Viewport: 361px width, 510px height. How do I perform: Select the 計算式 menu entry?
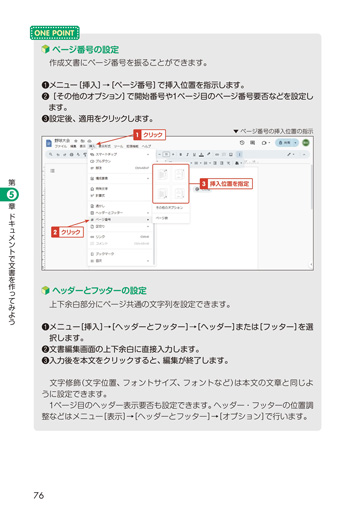pyautogui.click(x=120, y=195)
